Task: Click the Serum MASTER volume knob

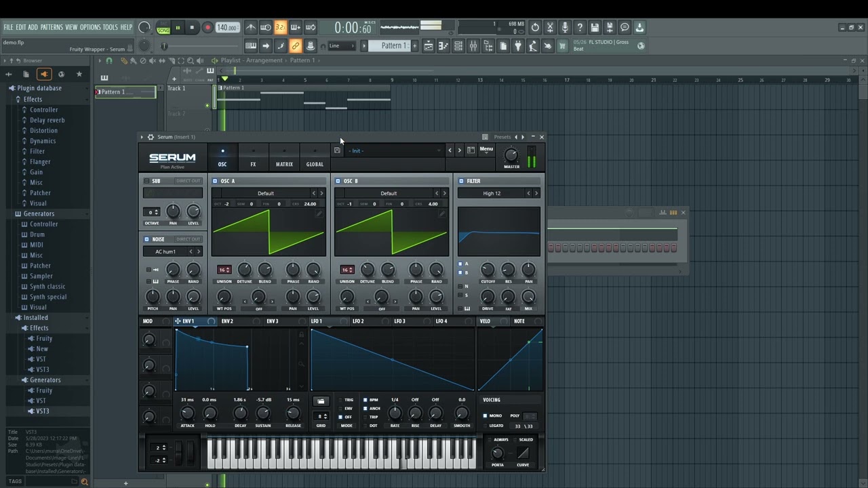Action: pyautogui.click(x=511, y=155)
